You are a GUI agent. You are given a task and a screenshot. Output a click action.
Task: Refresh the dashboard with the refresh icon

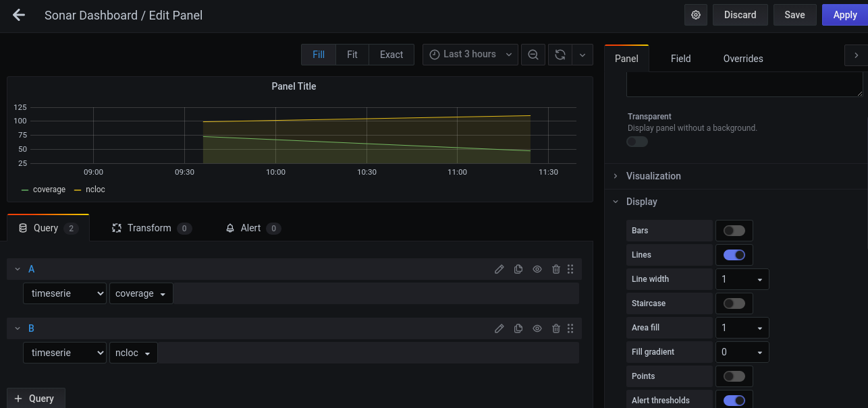click(x=560, y=55)
